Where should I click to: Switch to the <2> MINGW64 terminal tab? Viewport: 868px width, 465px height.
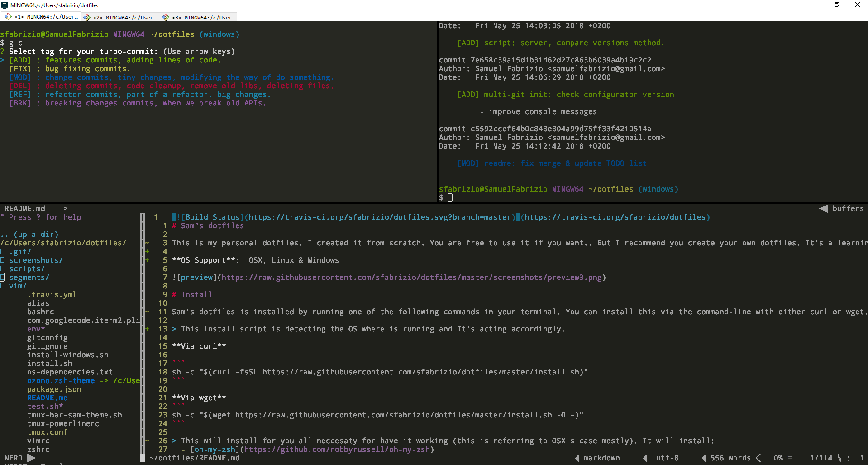[x=120, y=17]
